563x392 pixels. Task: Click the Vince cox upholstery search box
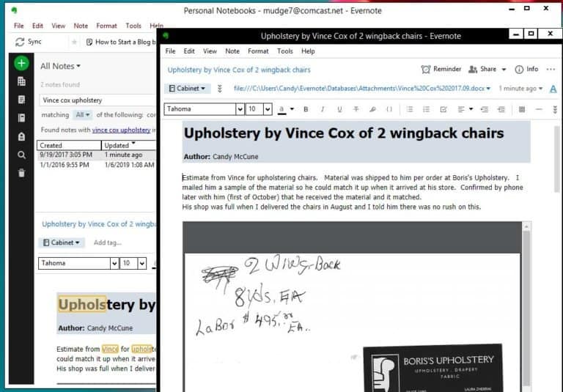[97, 100]
